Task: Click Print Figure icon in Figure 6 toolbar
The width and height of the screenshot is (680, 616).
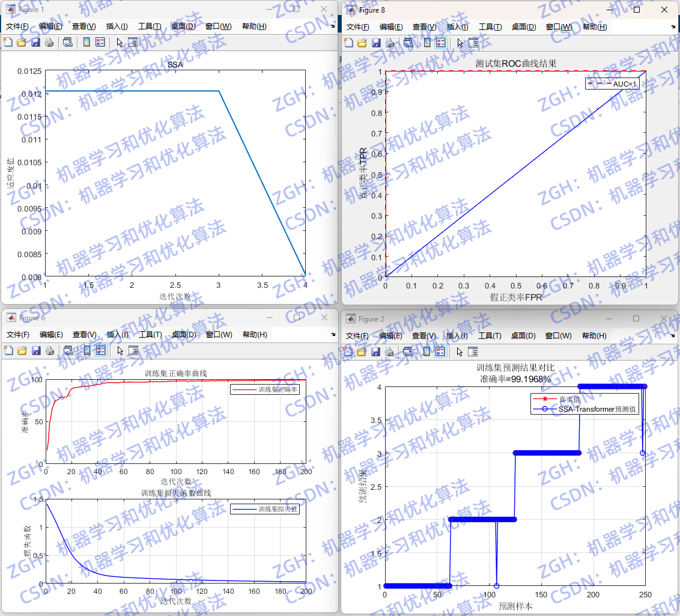Action: (x=49, y=350)
